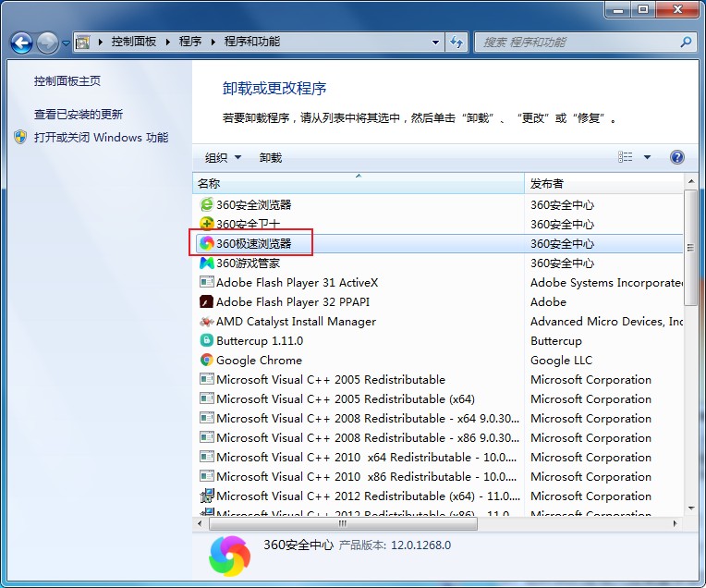Click the 程序和功能 breadcrumb
This screenshot has height=588, width=706.
tap(252, 42)
